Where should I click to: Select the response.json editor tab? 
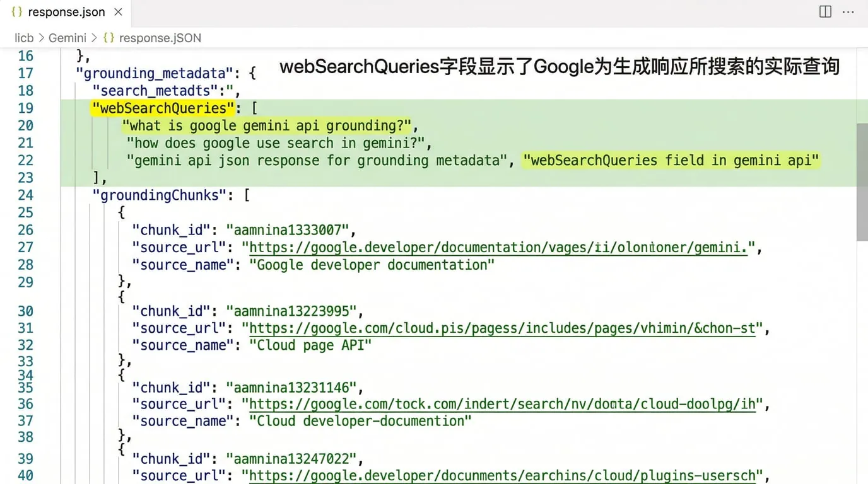pos(66,12)
